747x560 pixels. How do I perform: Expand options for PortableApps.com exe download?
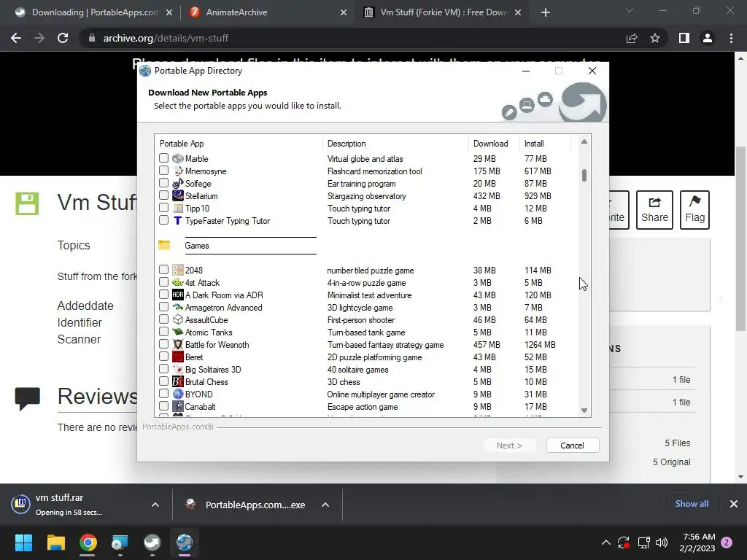[x=325, y=505]
